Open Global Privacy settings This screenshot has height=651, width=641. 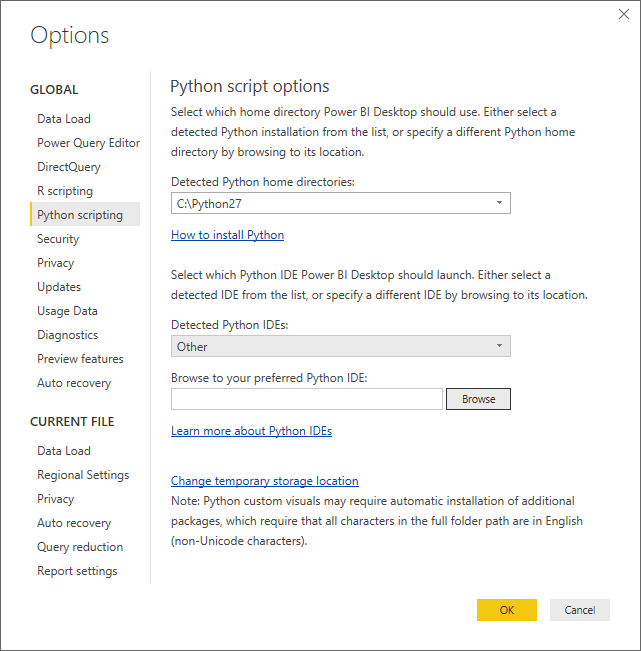click(55, 263)
